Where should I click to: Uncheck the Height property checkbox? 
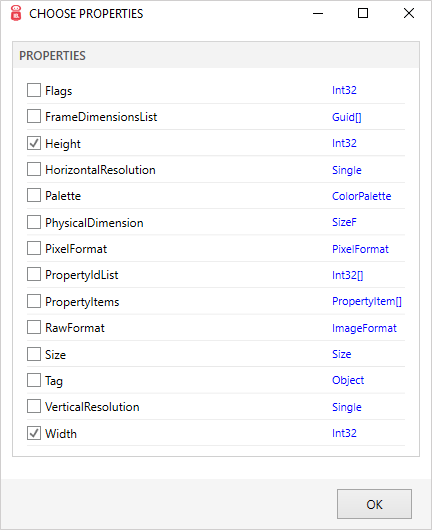[34, 143]
